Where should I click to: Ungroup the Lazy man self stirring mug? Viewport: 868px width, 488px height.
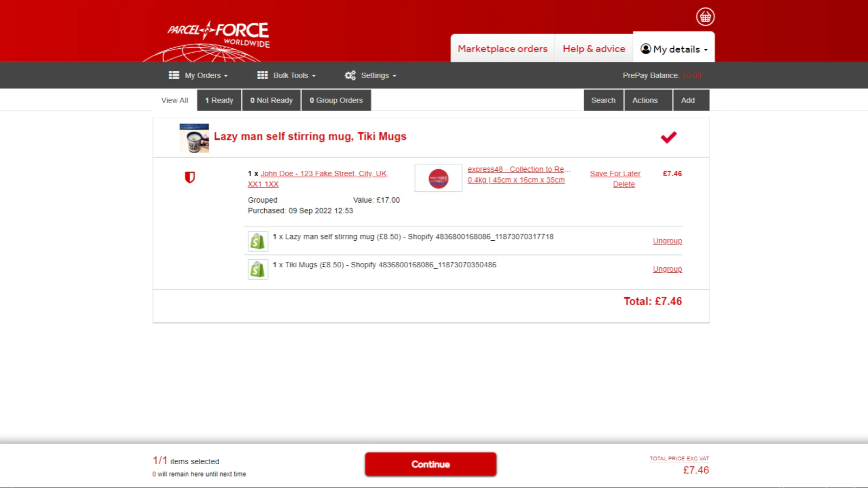667,241
